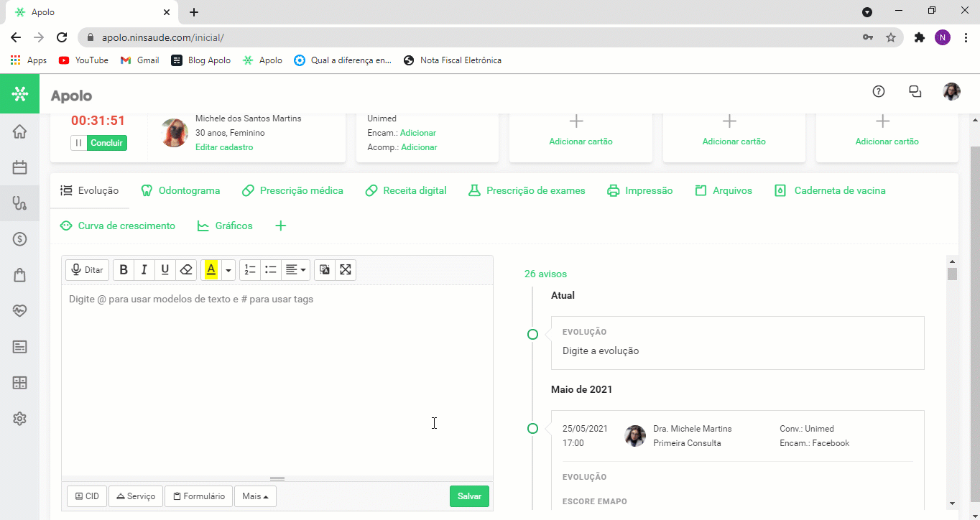Click the timeline scrollbar down arrow

(952, 503)
